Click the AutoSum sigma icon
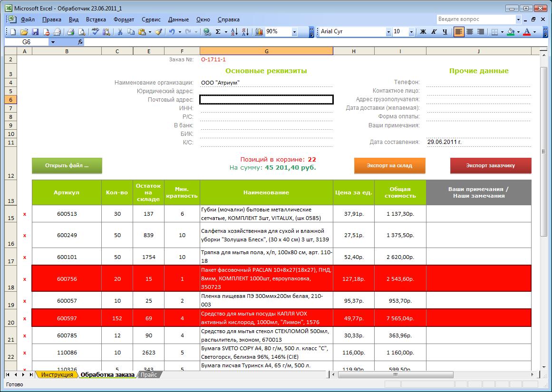Viewport: 552px width, 392px height. 218,32
